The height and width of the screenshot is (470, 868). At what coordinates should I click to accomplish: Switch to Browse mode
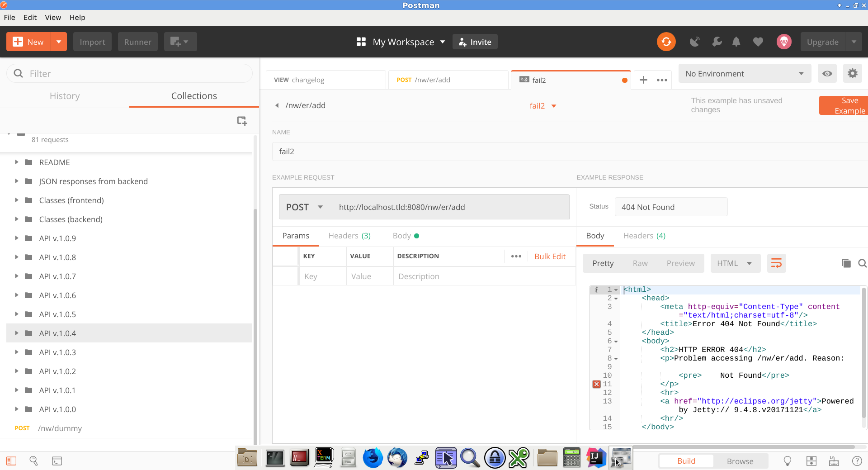[x=740, y=461]
